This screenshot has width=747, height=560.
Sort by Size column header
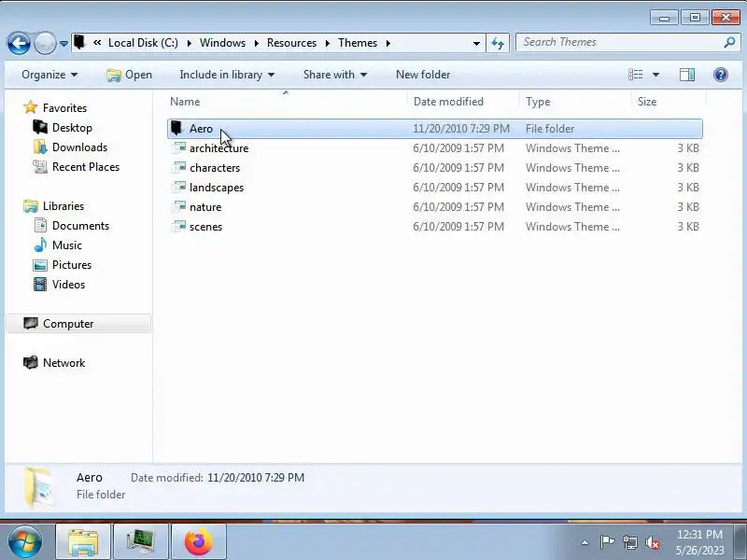669,102
